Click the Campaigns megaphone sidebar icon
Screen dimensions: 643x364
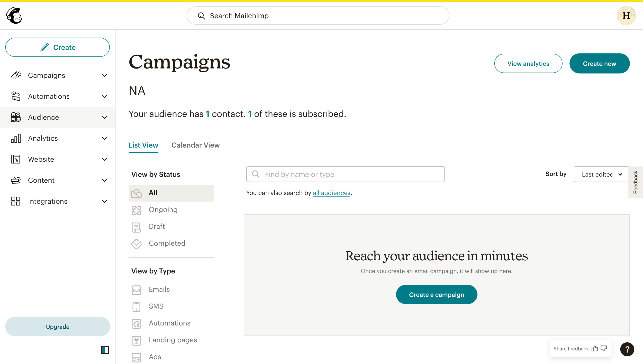pos(16,75)
